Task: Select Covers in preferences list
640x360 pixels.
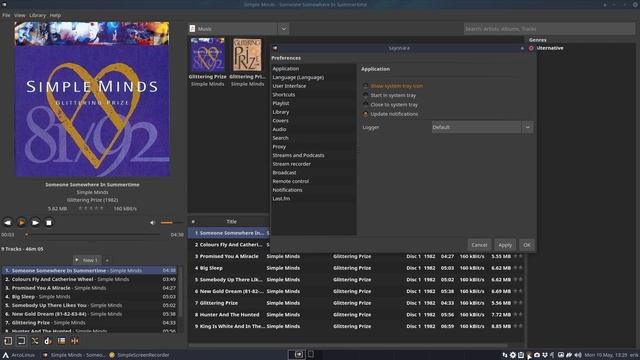Action: point(313,120)
